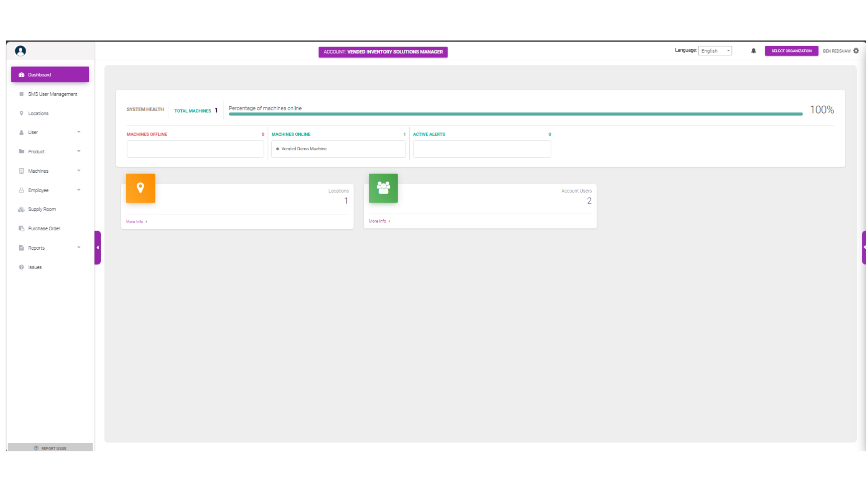Click the 100% online percentage value

[821, 110]
